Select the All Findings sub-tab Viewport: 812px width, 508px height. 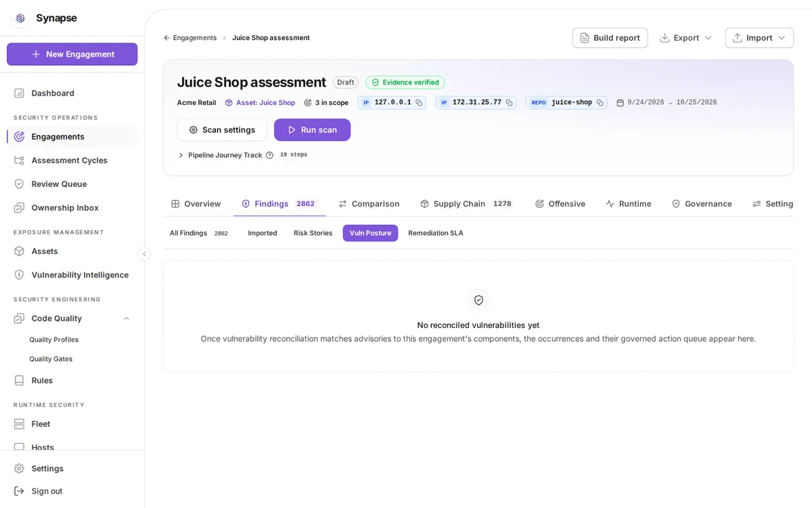point(198,233)
